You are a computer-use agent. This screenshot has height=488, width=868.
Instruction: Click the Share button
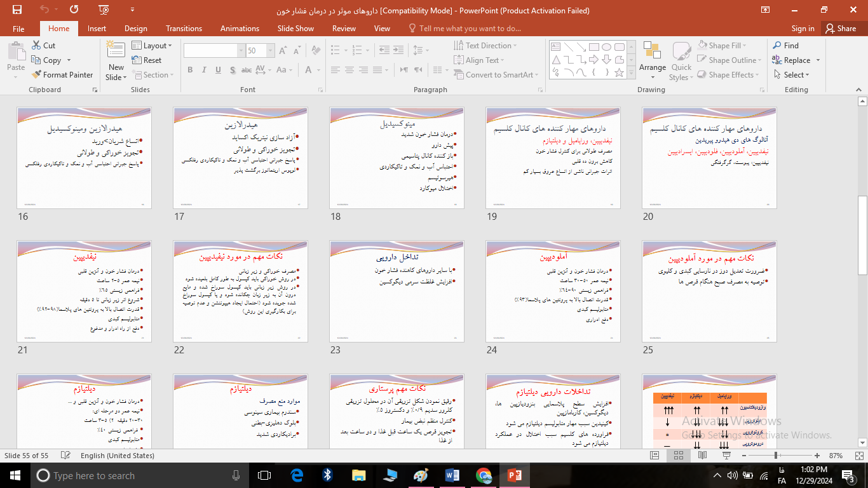(840, 29)
